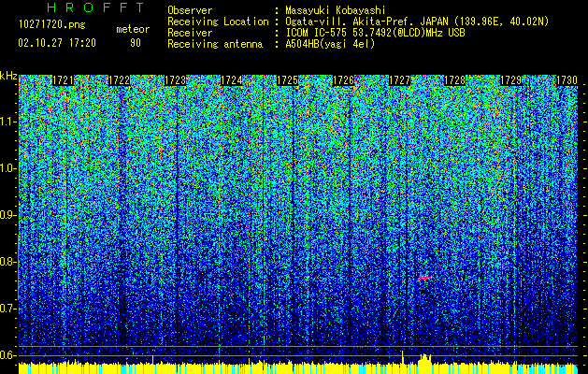Click the A504HB(yagi 4el) antenna text
The height and width of the screenshot is (374, 588).
coord(330,44)
